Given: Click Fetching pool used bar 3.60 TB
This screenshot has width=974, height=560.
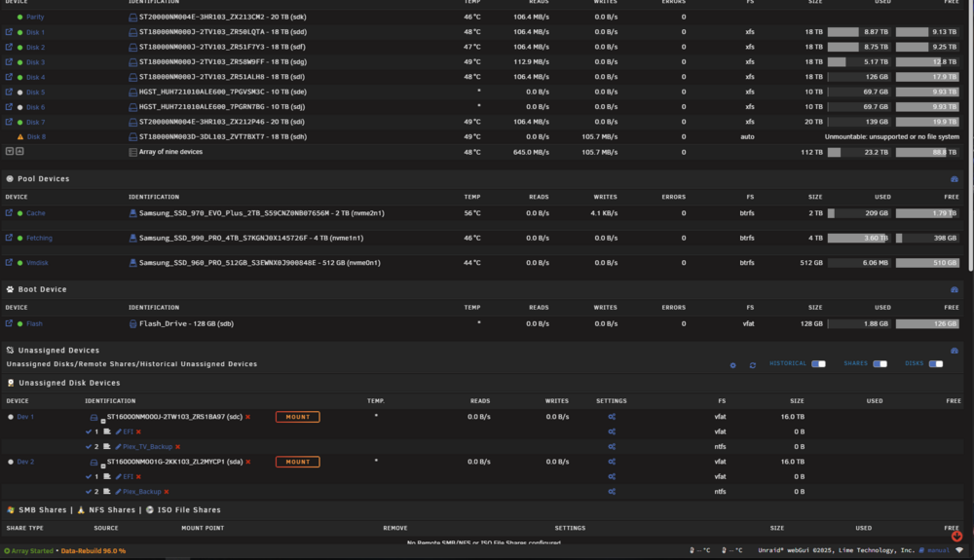Looking at the screenshot, I should [858, 238].
